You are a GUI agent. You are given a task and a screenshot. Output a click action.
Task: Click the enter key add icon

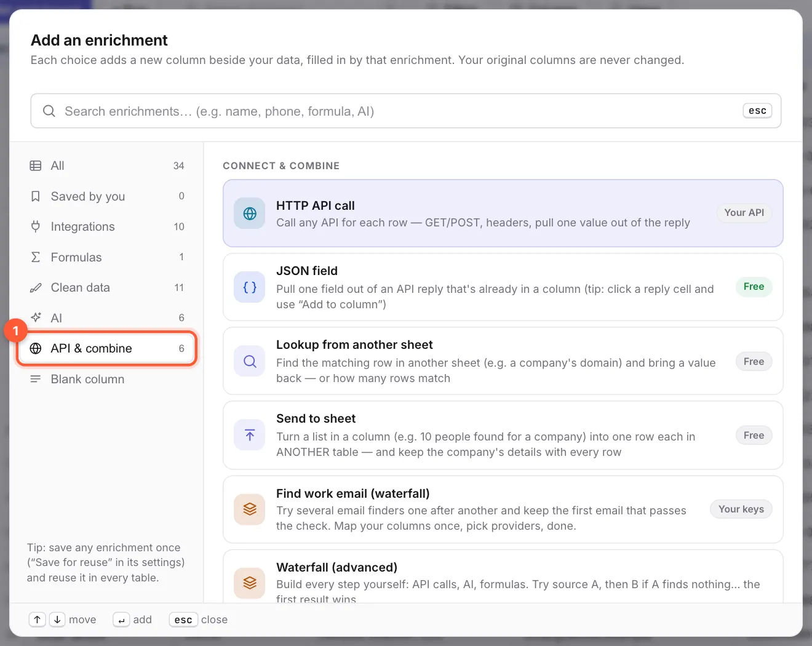(121, 620)
